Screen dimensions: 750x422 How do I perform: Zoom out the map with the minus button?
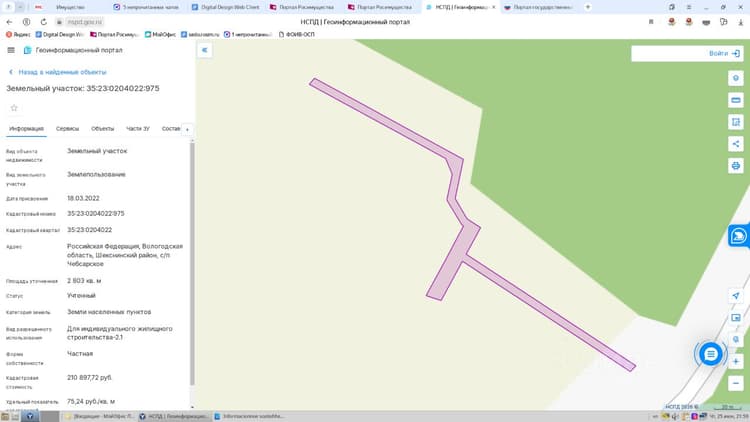[736, 383]
